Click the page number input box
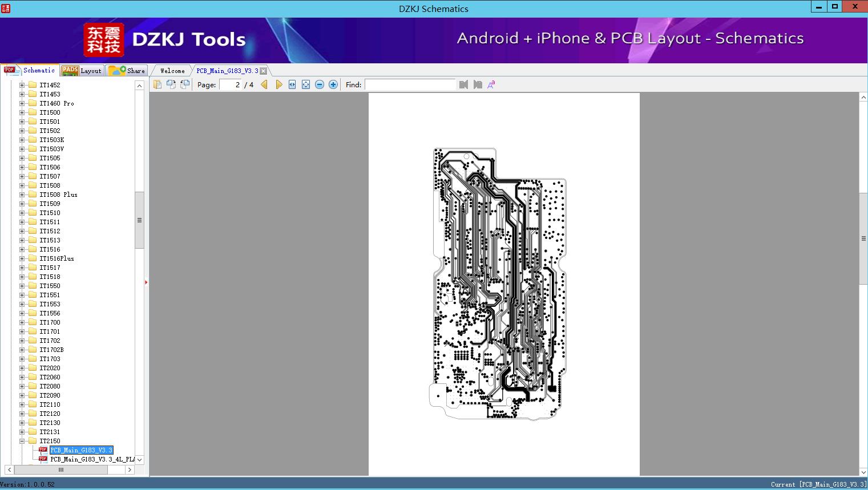 [231, 84]
